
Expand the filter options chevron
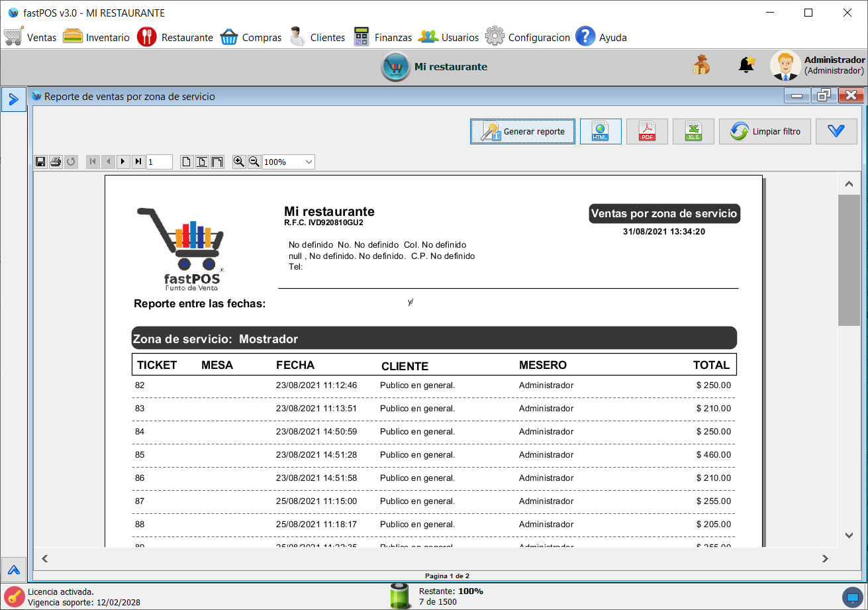(836, 131)
